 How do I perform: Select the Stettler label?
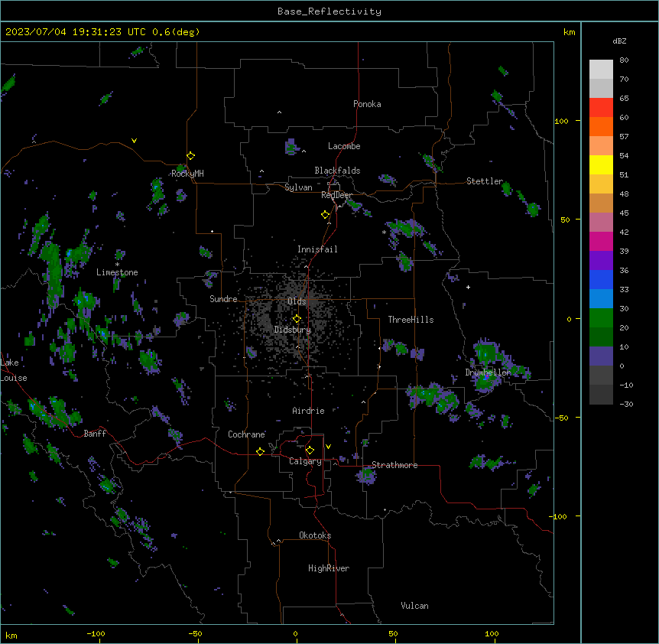pos(485,181)
